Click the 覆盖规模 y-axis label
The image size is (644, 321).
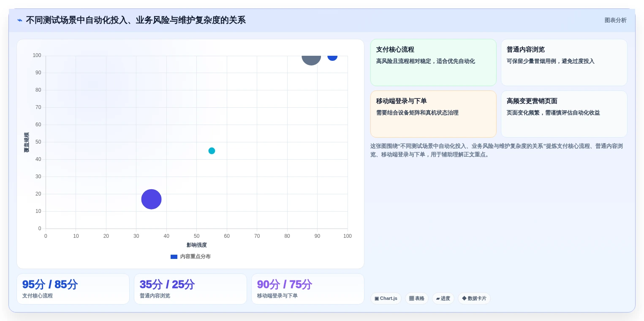coord(26,142)
